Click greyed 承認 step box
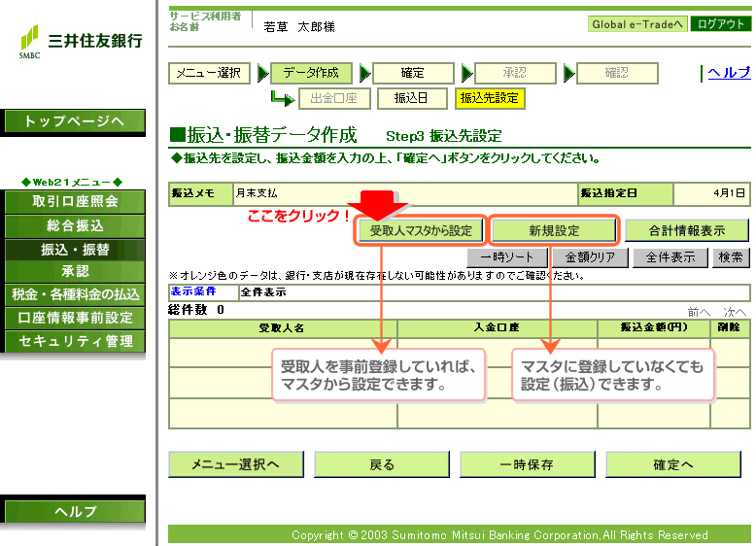 click(x=515, y=73)
